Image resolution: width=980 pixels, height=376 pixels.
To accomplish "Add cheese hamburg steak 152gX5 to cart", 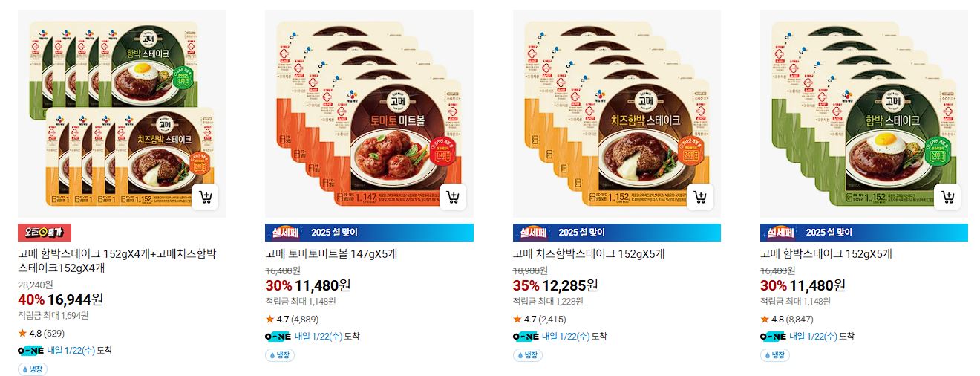I will (700, 198).
